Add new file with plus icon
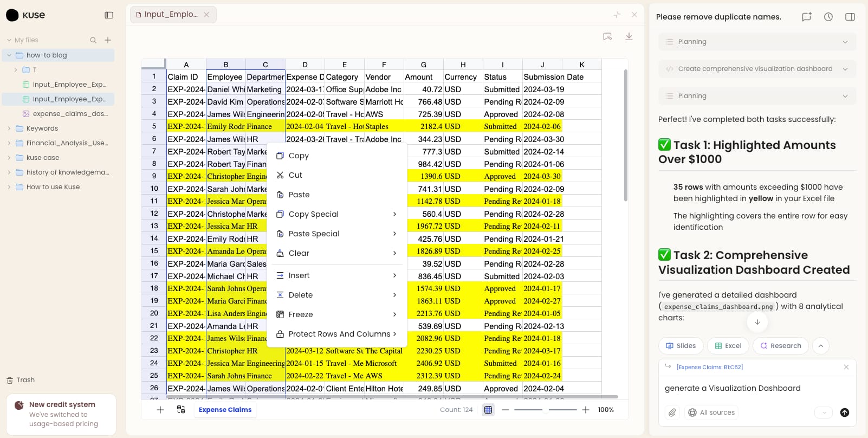This screenshot has height=438, width=868. click(x=108, y=40)
